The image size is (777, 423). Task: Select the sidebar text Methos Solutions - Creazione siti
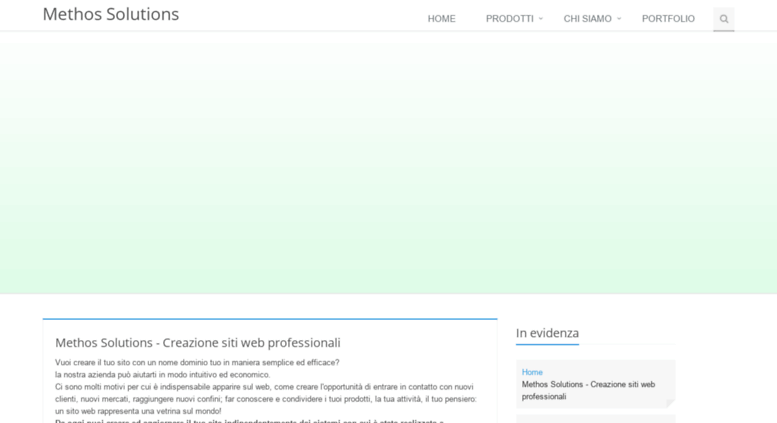click(588, 390)
